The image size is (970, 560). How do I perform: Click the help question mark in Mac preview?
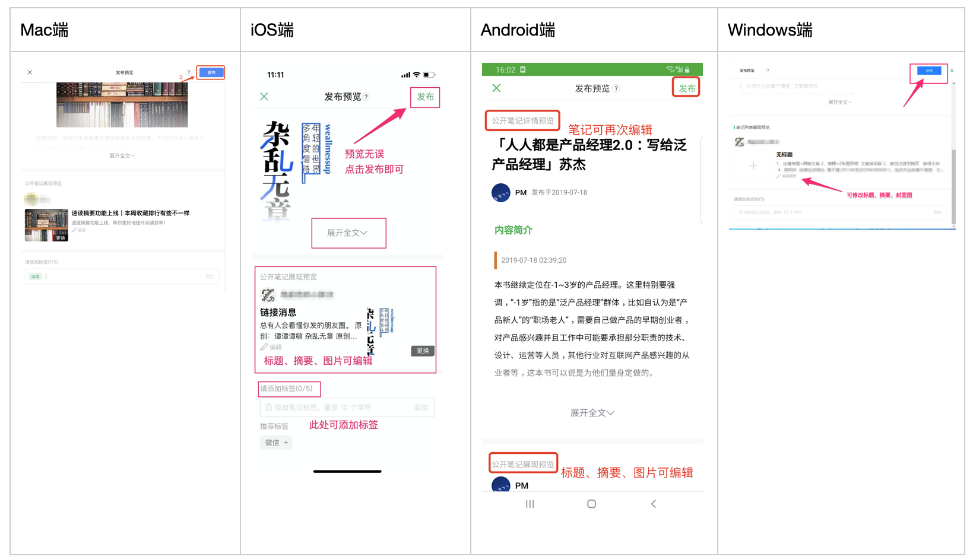189,72
